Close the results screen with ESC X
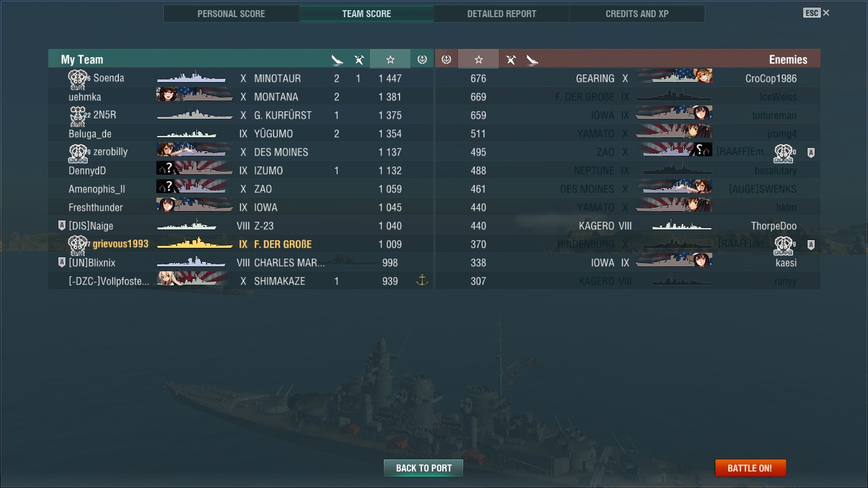This screenshot has width=868, height=488. (817, 13)
